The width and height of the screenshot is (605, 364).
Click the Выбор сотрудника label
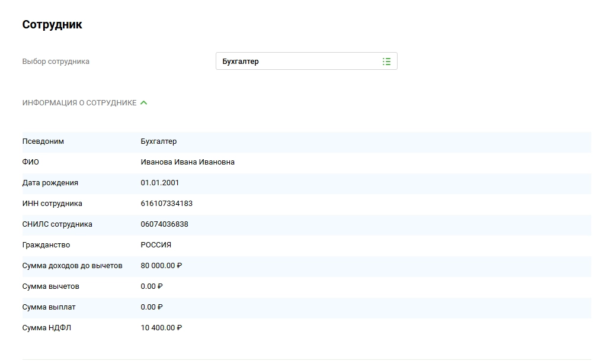click(x=56, y=62)
